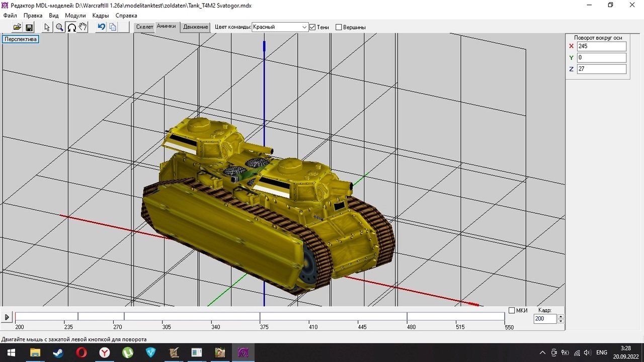The width and height of the screenshot is (644, 362).
Task: Click the Кадр frame number field
Action: click(x=545, y=319)
